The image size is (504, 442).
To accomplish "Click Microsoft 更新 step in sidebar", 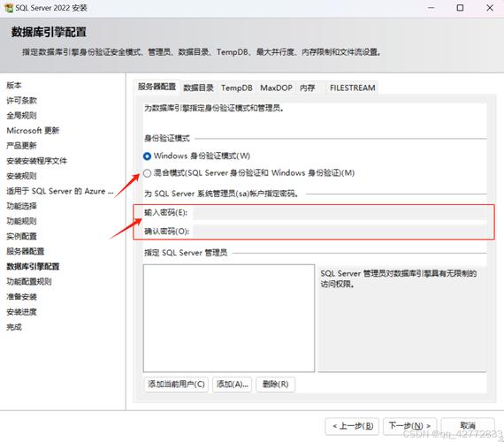I will [x=33, y=131].
